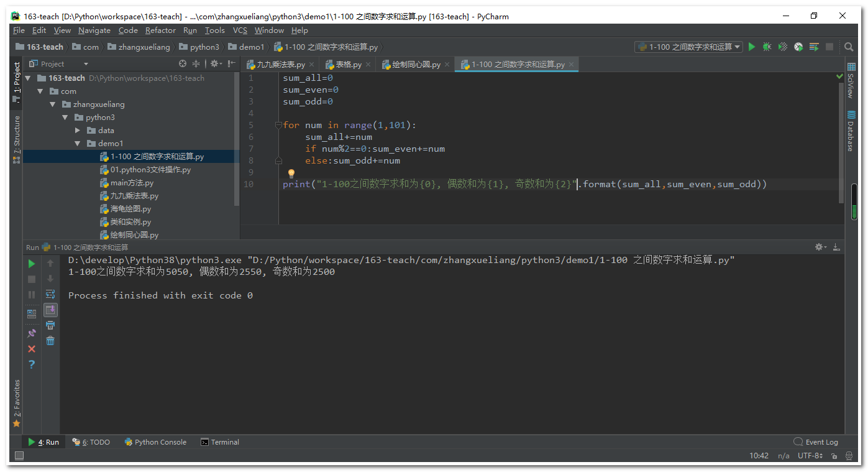Toggle the 1: Project side tool window
The width and height of the screenshot is (868, 472).
[x=17, y=81]
